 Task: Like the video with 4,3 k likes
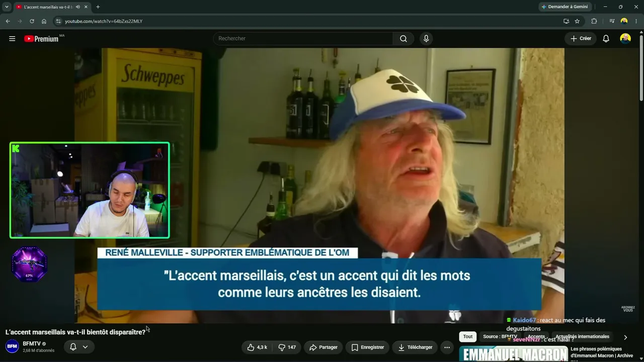pyautogui.click(x=257, y=347)
